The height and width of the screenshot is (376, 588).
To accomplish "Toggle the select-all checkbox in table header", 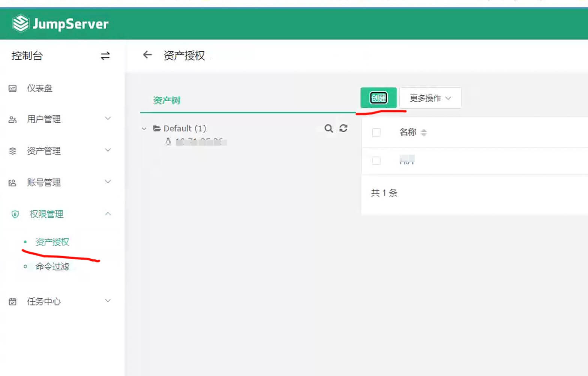I will [376, 132].
